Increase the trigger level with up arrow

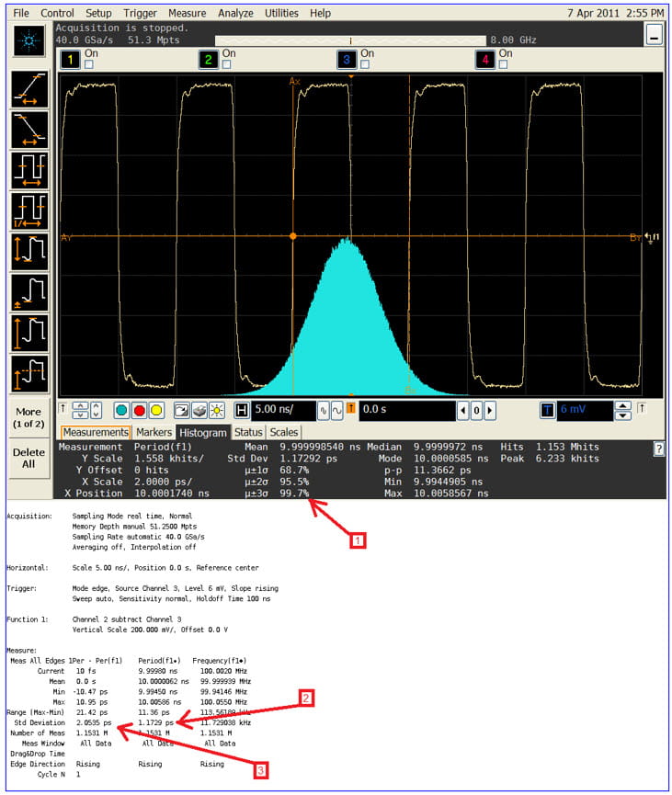pos(622,405)
